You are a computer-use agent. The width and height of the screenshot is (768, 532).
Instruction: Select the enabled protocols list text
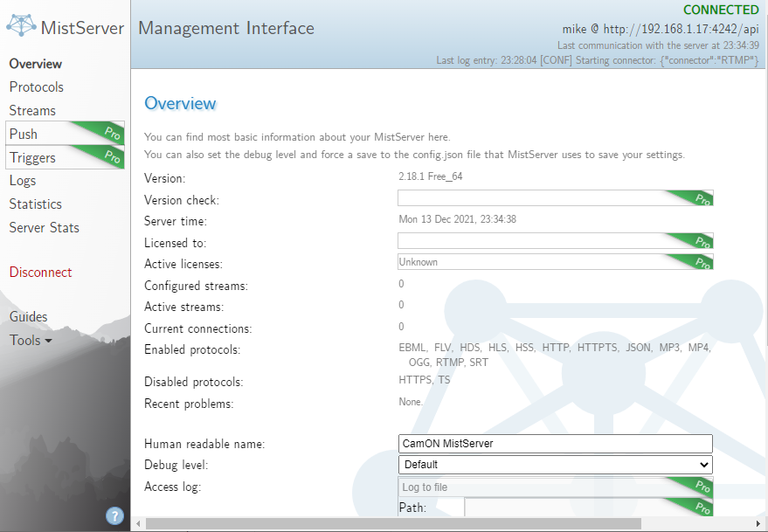click(x=555, y=355)
